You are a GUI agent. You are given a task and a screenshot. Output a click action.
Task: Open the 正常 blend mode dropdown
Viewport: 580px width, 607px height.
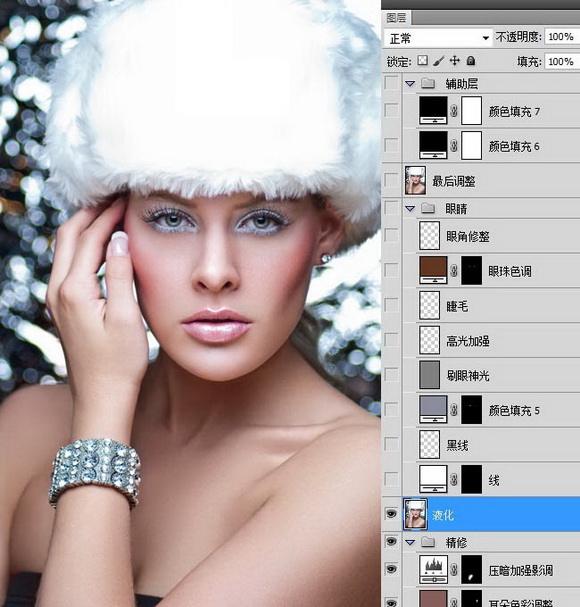[x=438, y=38]
